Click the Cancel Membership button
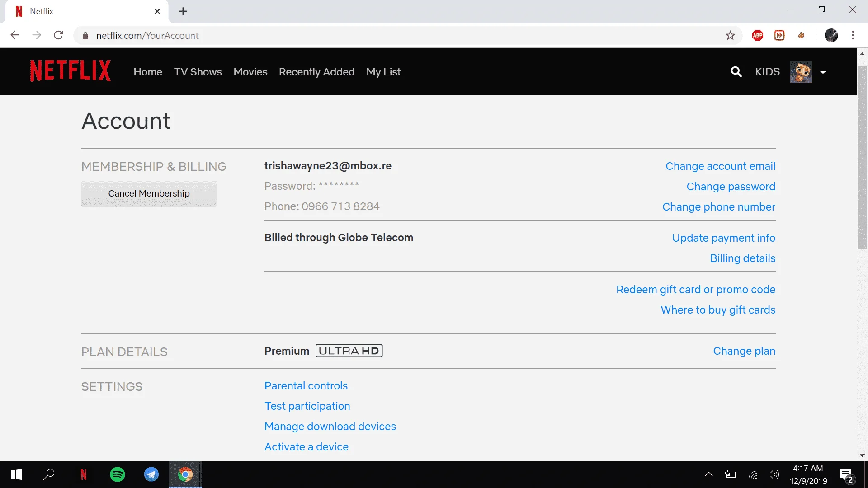The width and height of the screenshot is (868, 488). coord(149,193)
